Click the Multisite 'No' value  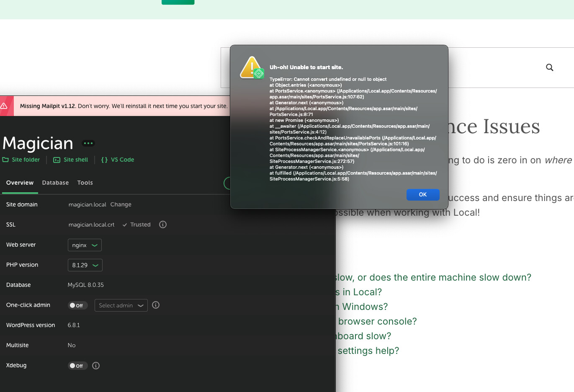[x=72, y=345]
